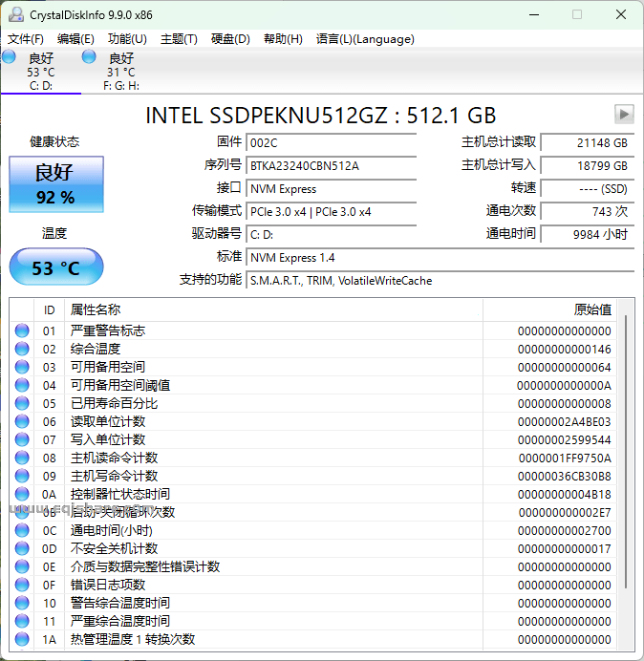Click status orb for attribute 01 严重警告标志
Image resolution: width=644 pixels, height=661 pixels.
[22, 330]
